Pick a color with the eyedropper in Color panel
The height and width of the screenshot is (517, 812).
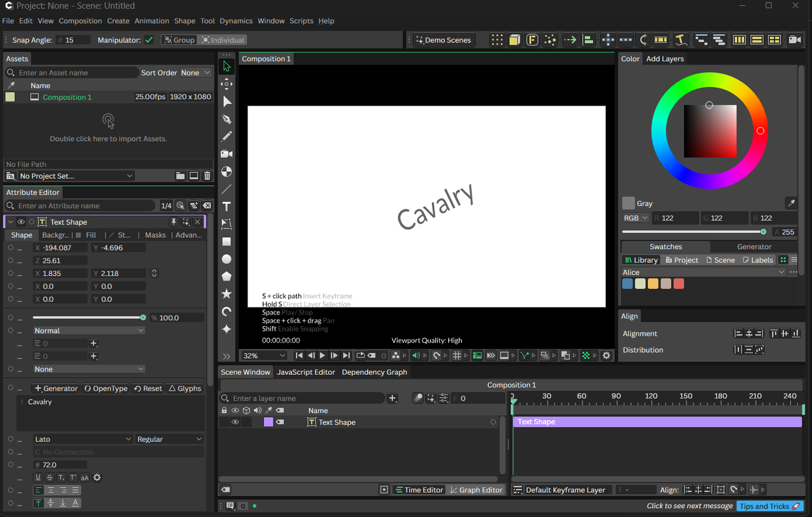point(791,204)
